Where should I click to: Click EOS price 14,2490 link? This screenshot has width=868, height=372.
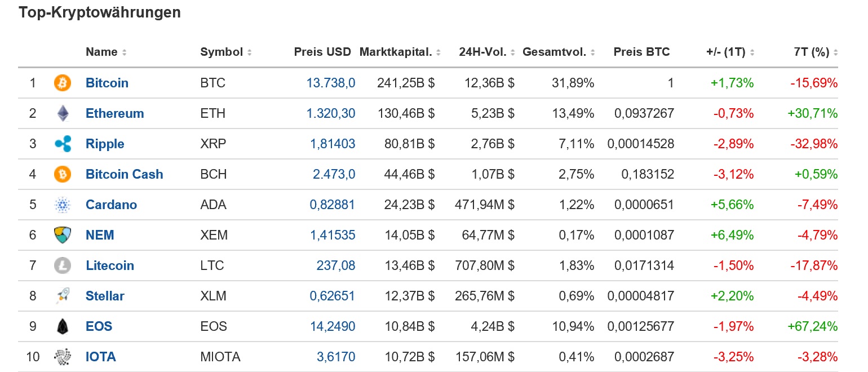point(333,327)
